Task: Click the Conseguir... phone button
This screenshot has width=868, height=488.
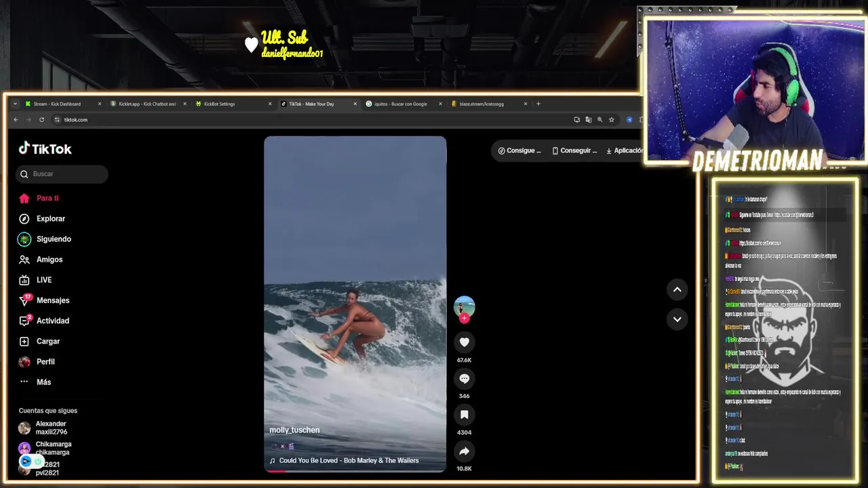Action: point(574,150)
